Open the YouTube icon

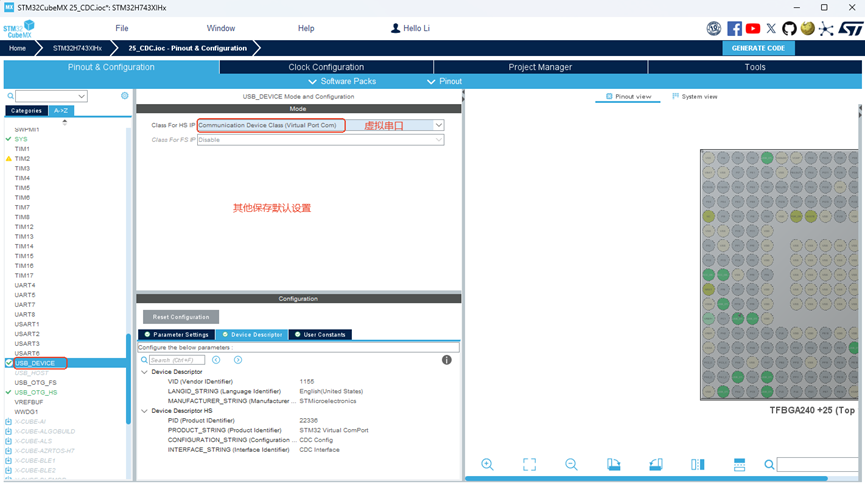click(x=753, y=29)
